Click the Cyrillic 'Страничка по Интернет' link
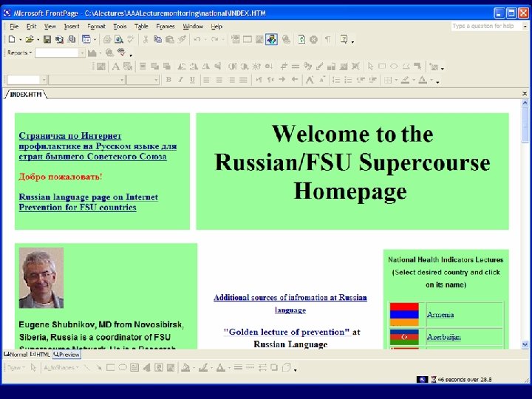 (x=98, y=146)
